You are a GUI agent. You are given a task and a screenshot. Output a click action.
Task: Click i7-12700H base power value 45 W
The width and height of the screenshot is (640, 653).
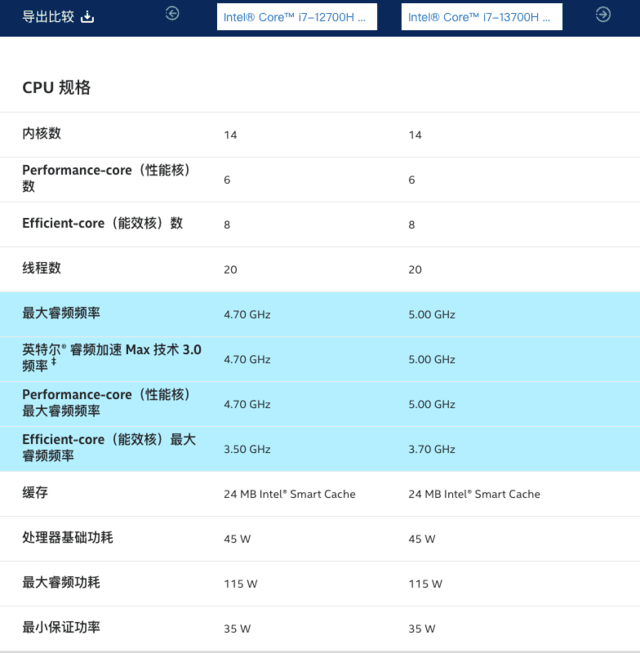[237, 539]
